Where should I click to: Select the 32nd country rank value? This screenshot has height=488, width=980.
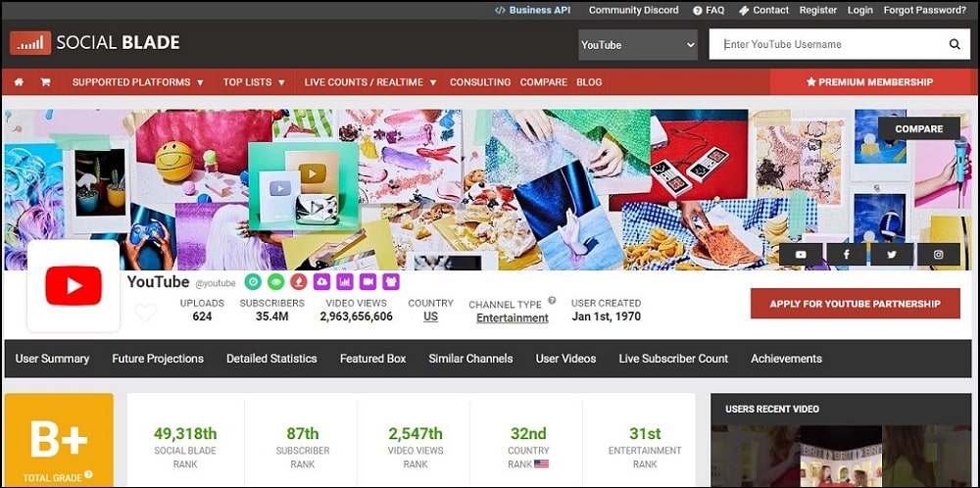click(528, 434)
